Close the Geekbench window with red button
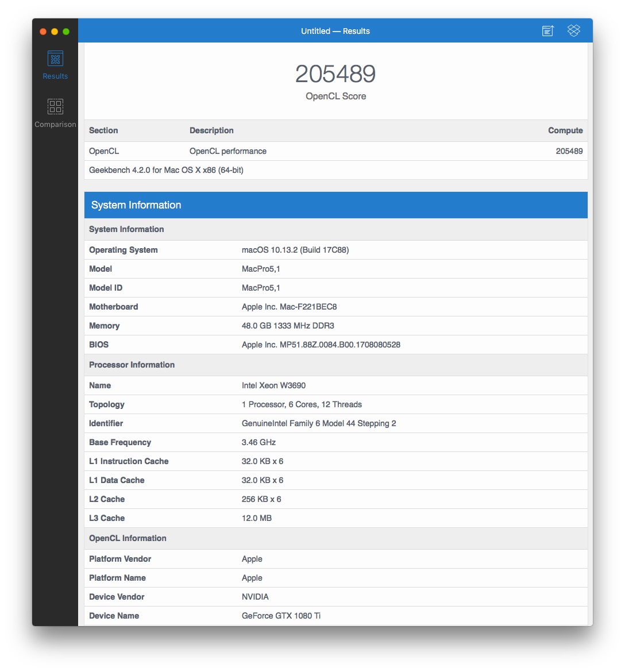The width and height of the screenshot is (625, 672). point(43,31)
